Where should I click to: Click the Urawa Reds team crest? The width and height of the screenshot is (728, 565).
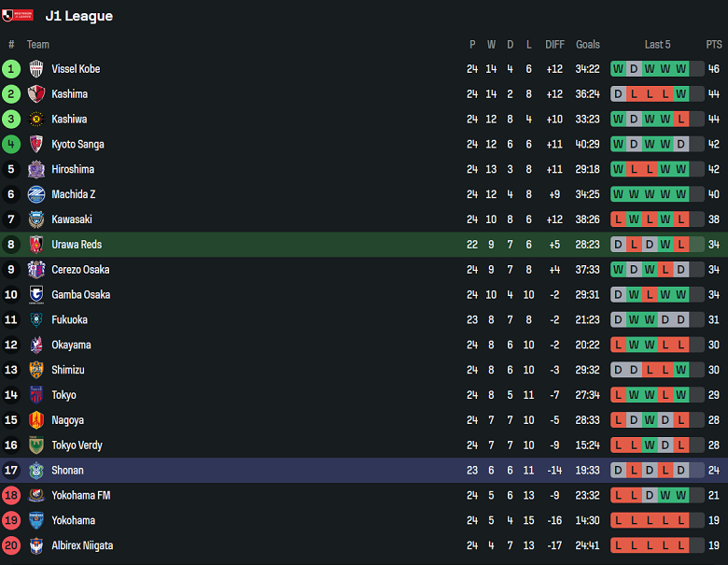(x=36, y=245)
